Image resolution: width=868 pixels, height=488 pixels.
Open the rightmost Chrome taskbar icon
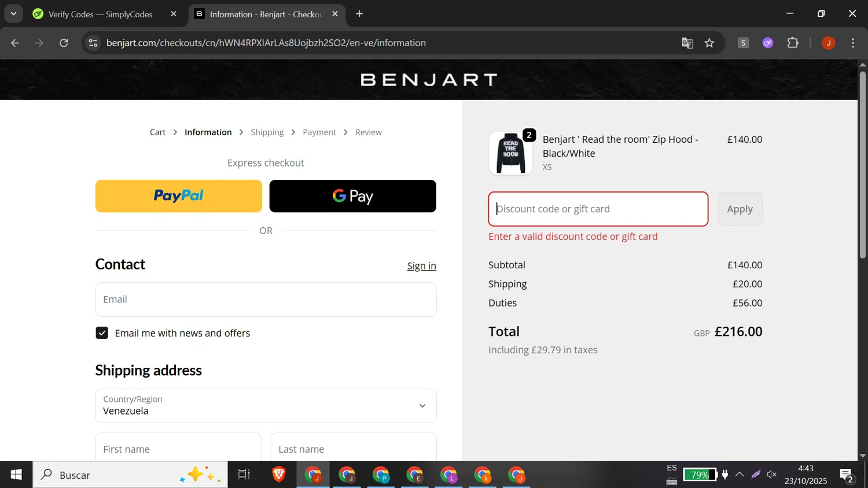[517, 475]
